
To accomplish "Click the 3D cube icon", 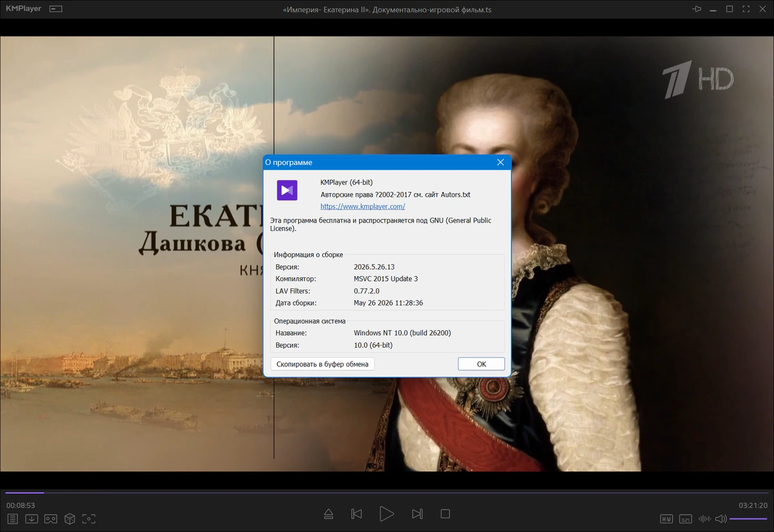I will pos(70,519).
